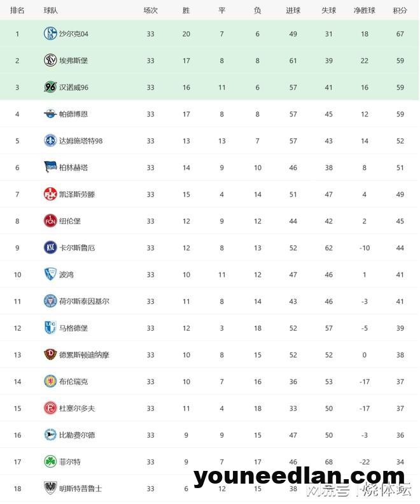Open the Hertha Berlin flag crest
This screenshot has width=420, height=504.
click(50, 167)
